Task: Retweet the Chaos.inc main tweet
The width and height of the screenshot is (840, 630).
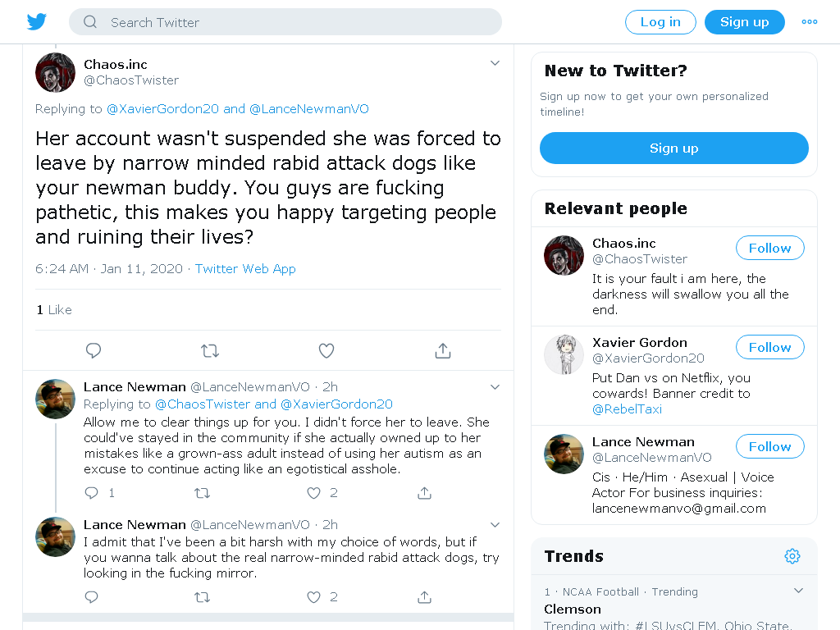Action: (209, 351)
